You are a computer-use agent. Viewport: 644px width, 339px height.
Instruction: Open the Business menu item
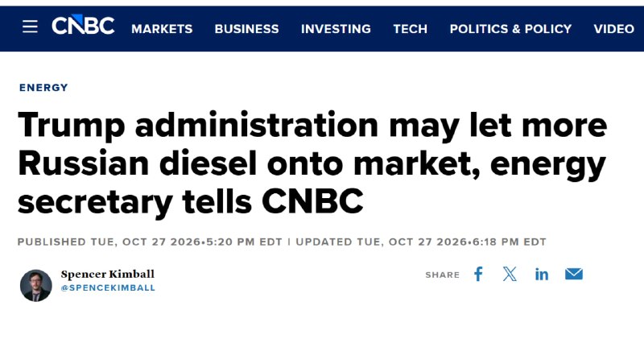(x=246, y=29)
